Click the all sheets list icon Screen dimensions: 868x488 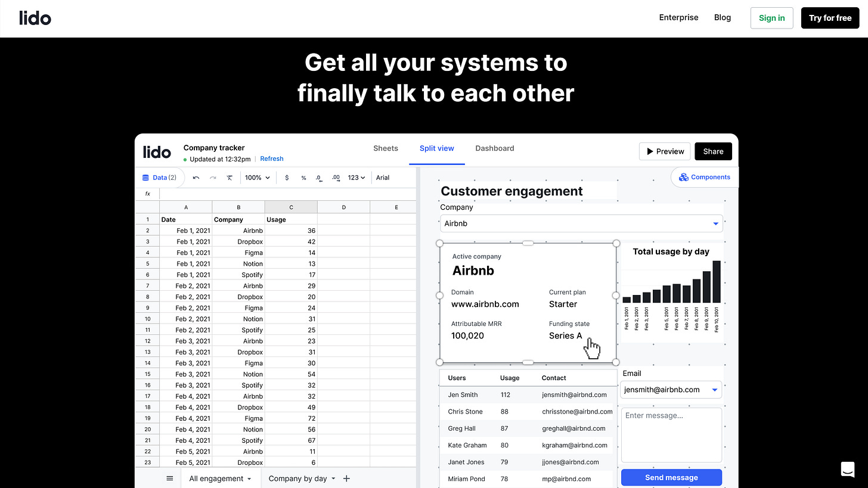170,478
